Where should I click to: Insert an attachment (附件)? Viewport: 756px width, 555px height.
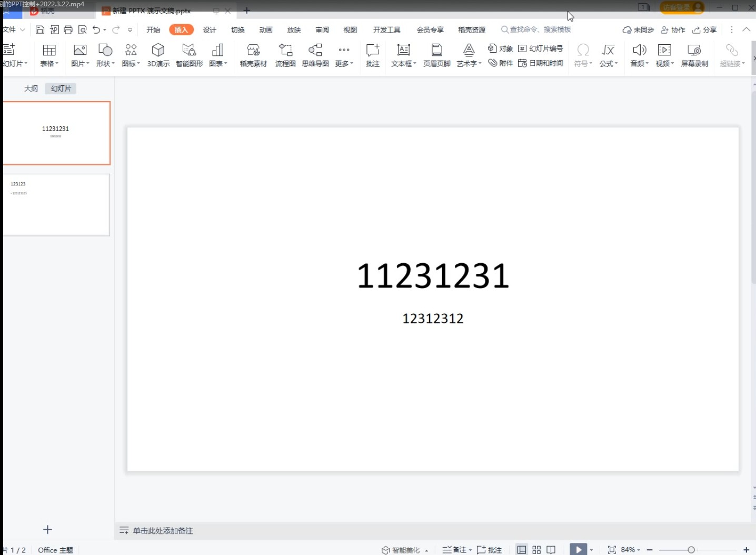coord(500,63)
